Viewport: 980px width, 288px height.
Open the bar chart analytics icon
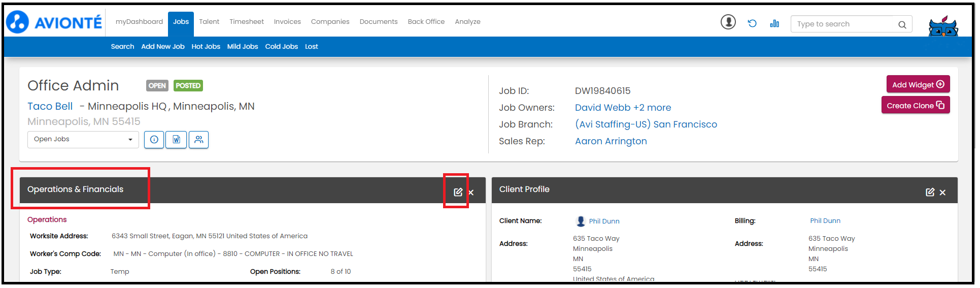coord(774,23)
